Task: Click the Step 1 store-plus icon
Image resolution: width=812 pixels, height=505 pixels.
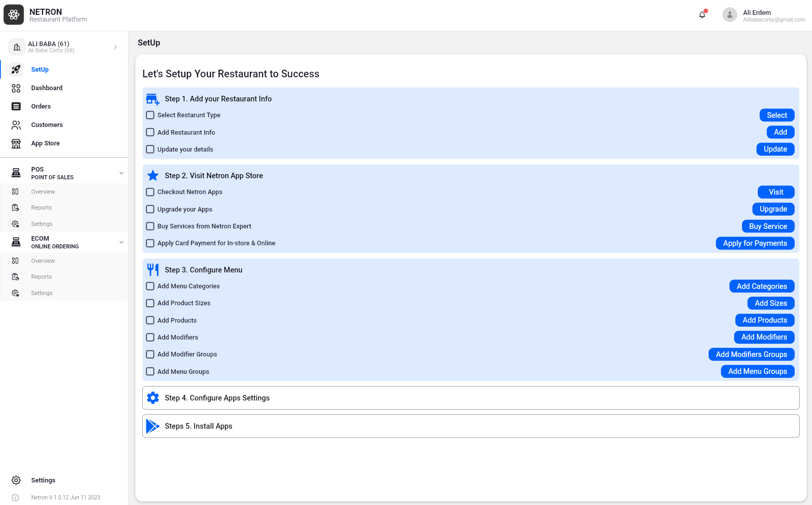Action: (x=153, y=99)
